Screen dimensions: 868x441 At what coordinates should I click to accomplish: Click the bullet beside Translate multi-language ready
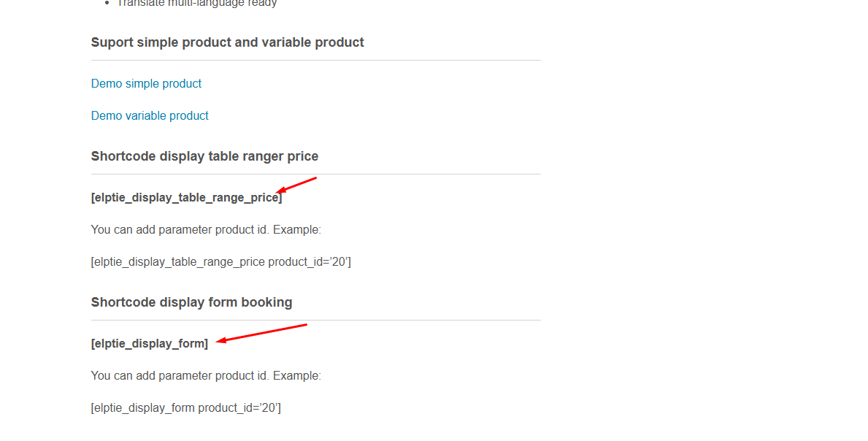[x=107, y=4]
